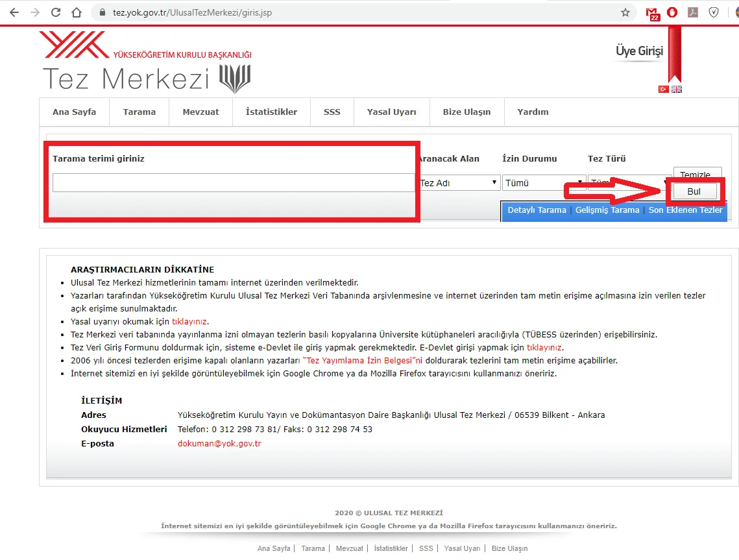Click footer SSS link
Viewport: 739px width, 560px height.
[x=426, y=549]
